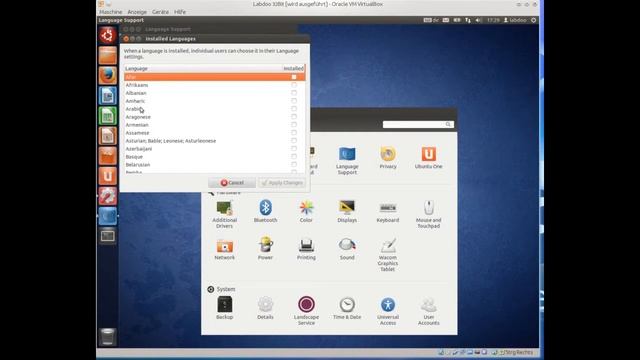Select the Asturian; Bable; Leonese row
The height and width of the screenshot is (360, 640).
click(x=214, y=141)
